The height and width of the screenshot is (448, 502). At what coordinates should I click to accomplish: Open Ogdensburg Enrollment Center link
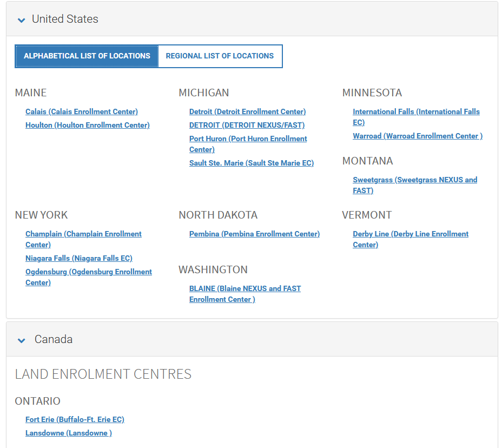(89, 272)
